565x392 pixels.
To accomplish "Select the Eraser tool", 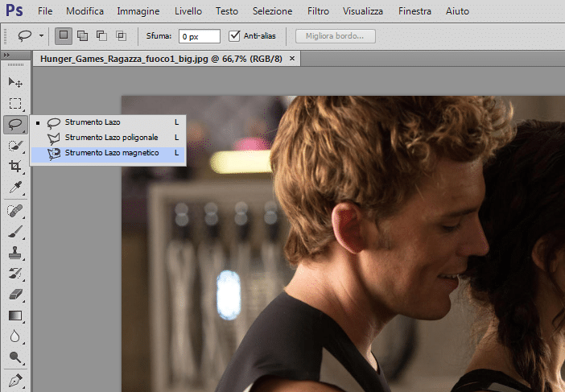I will pos(15,295).
